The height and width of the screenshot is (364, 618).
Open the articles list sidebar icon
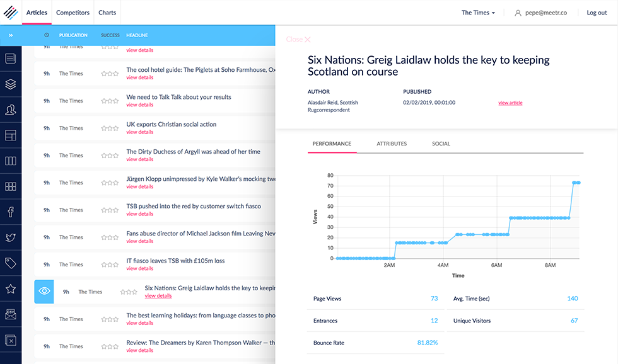[11, 59]
